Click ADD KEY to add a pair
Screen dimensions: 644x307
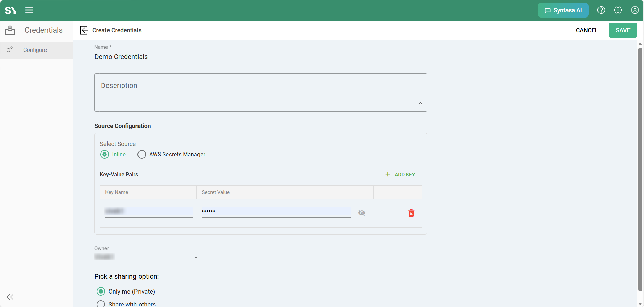coord(400,175)
